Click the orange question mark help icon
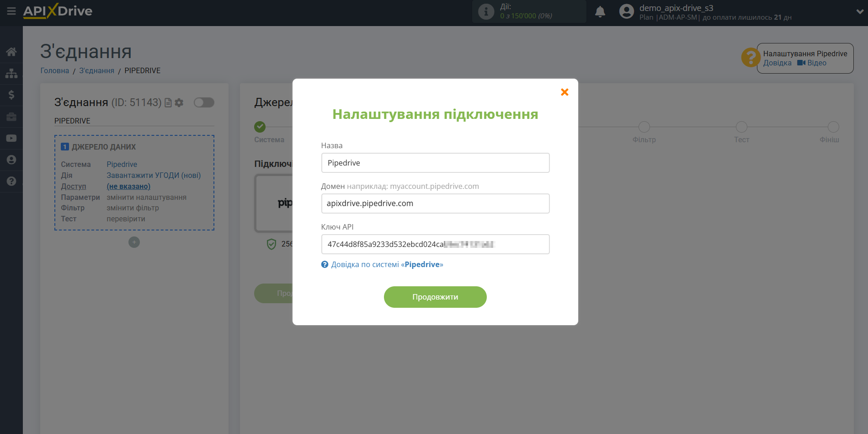 click(x=751, y=58)
